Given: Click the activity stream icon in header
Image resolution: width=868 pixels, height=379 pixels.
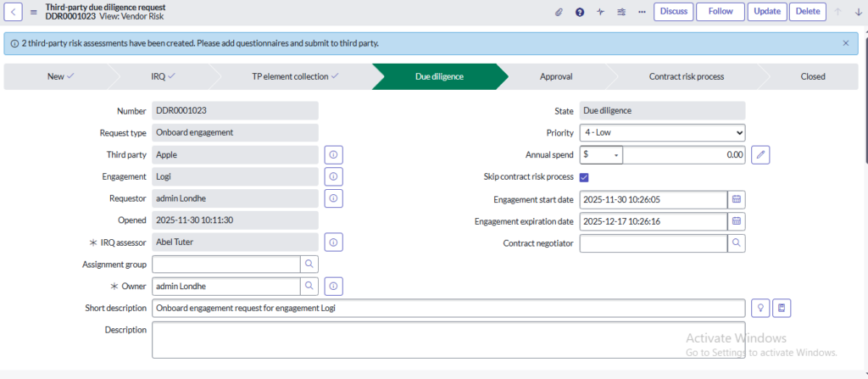Looking at the screenshot, I should 601,12.
